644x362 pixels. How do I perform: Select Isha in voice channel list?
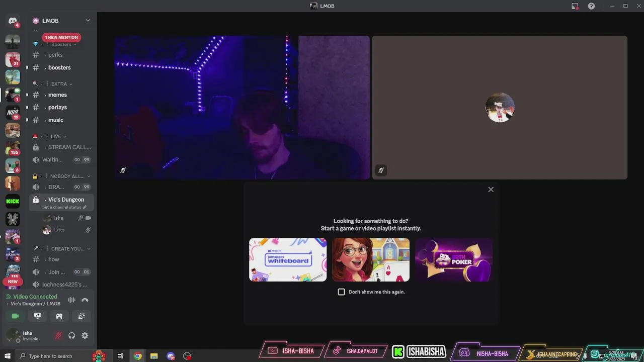(x=66, y=218)
